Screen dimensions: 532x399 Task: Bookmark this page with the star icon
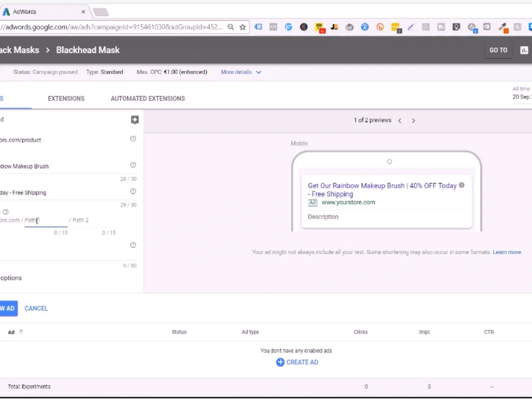tap(243, 27)
